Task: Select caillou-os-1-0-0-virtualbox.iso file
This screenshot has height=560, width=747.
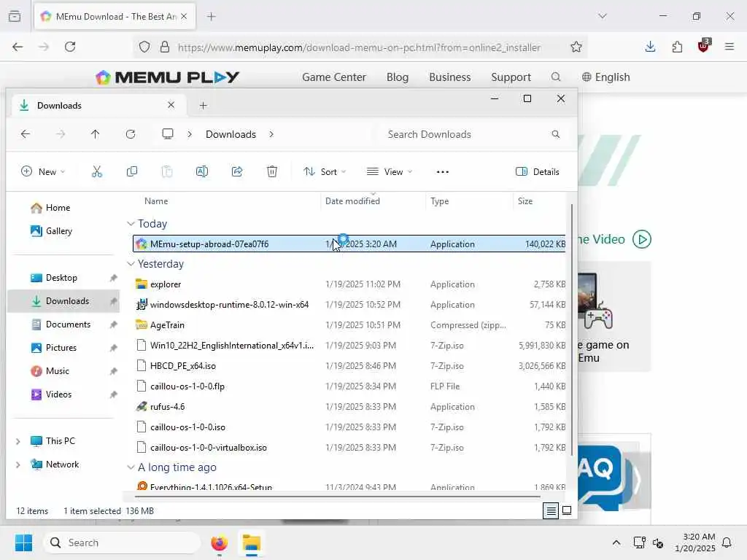Action: pyautogui.click(x=349, y=448)
